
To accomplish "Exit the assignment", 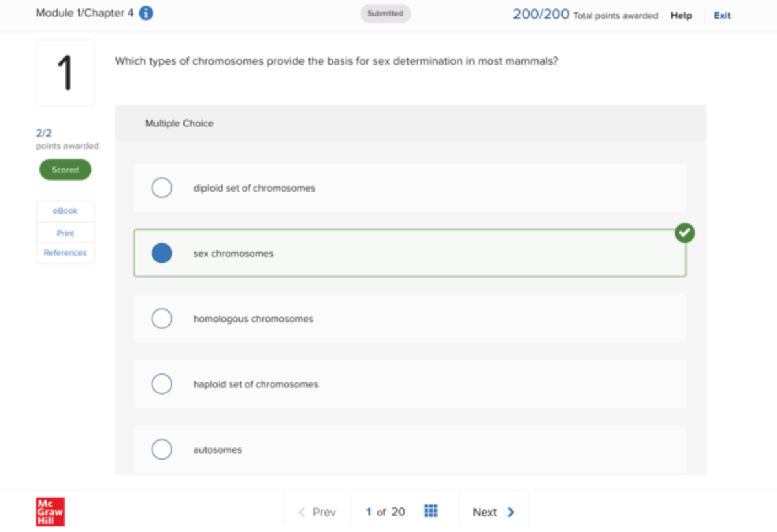I will (721, 16).
